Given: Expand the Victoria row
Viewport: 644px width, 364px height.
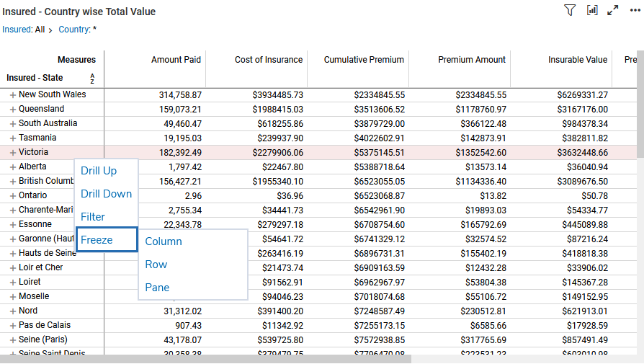Looking at the screenshot, I should point(12,153).
